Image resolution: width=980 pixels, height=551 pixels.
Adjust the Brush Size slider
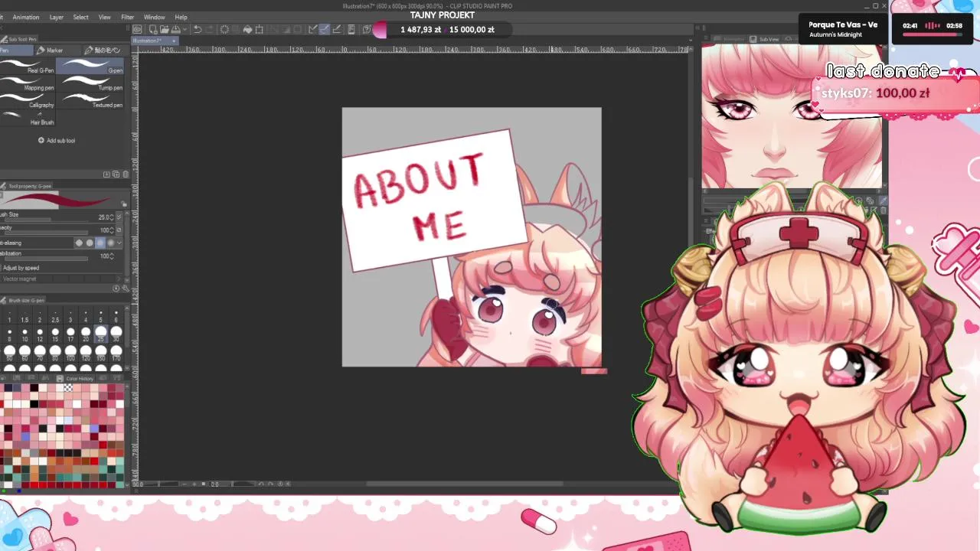click(46, 220)
